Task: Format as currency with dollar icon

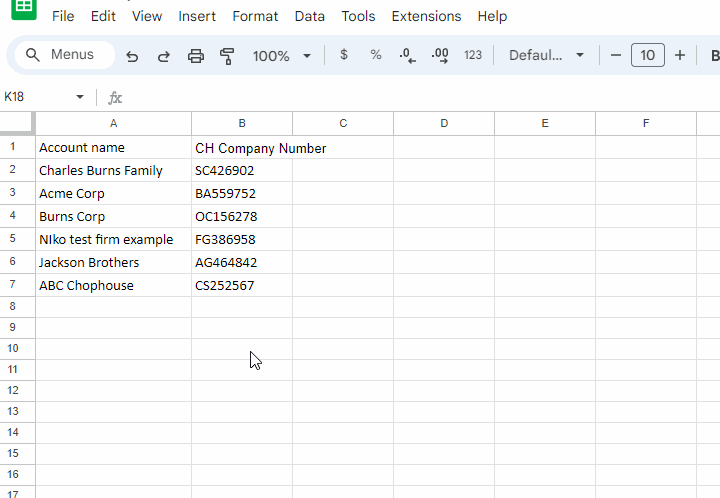Action: point(344,55)
